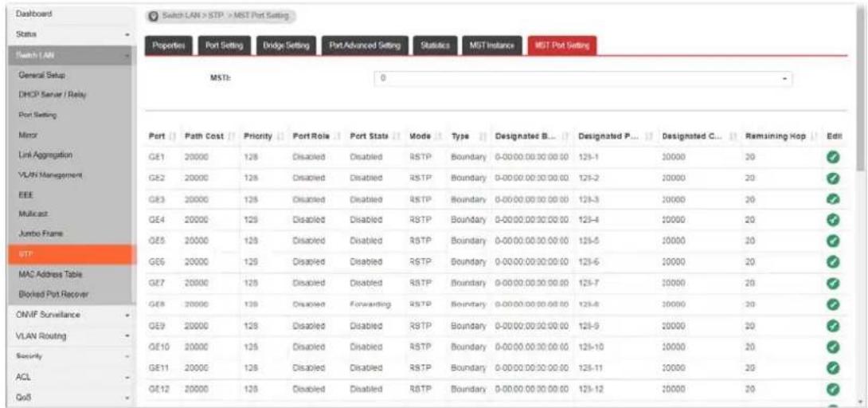Switch to the Port Setting tab
Viewport: 868px width, 408px height.
pyautogui.click(x=225, y=45)
